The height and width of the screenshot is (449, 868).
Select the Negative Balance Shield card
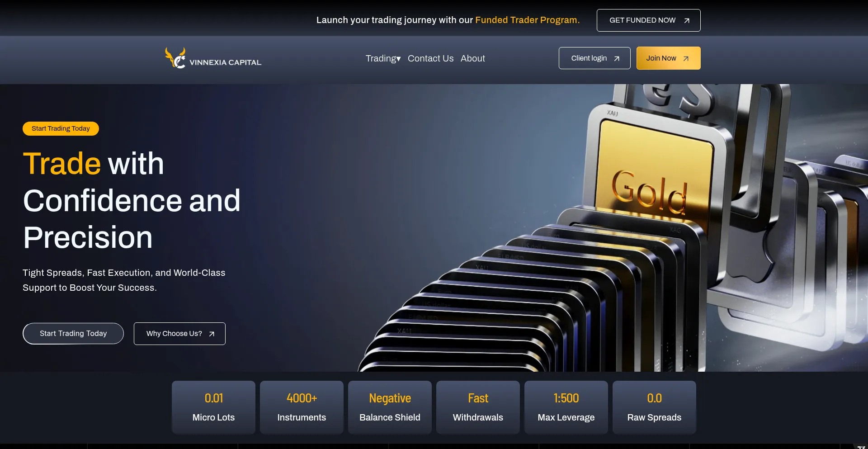click(390, 407)
